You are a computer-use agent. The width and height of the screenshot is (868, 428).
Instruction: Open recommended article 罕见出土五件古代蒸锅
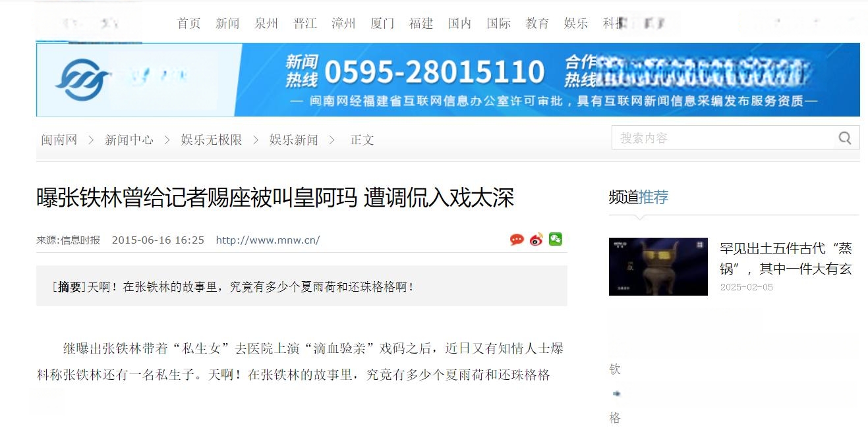point(786,258)
